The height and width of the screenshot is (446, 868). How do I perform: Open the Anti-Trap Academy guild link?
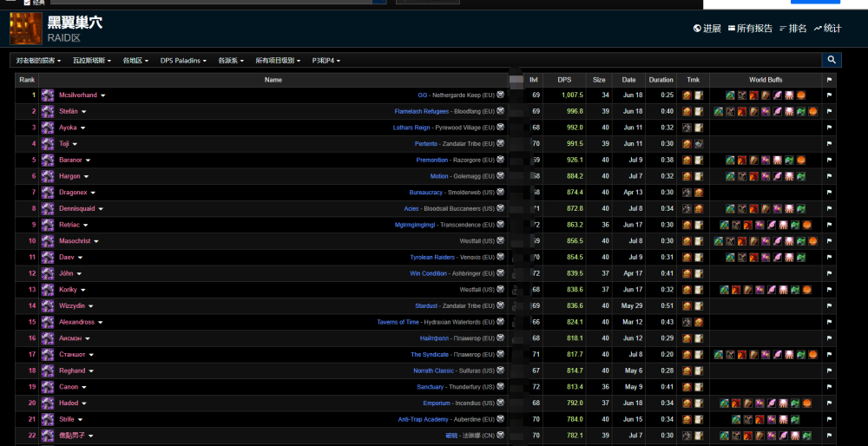pos(423,419)
